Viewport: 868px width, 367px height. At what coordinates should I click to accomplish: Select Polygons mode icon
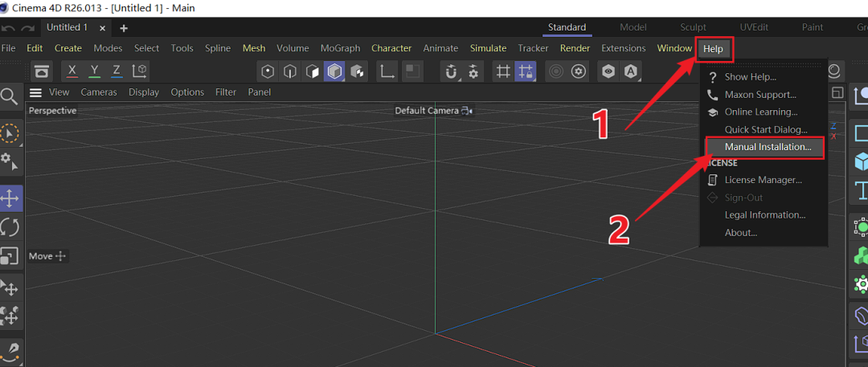[x=312, y=71]
